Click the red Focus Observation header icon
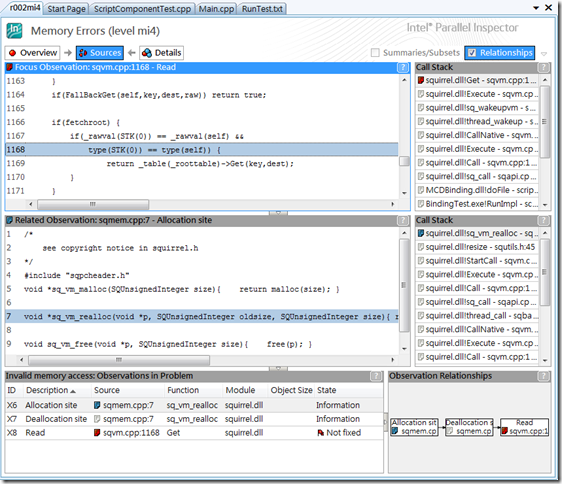Image resolution: width=562 pixels, height=484 pixels. click(10, 67)
